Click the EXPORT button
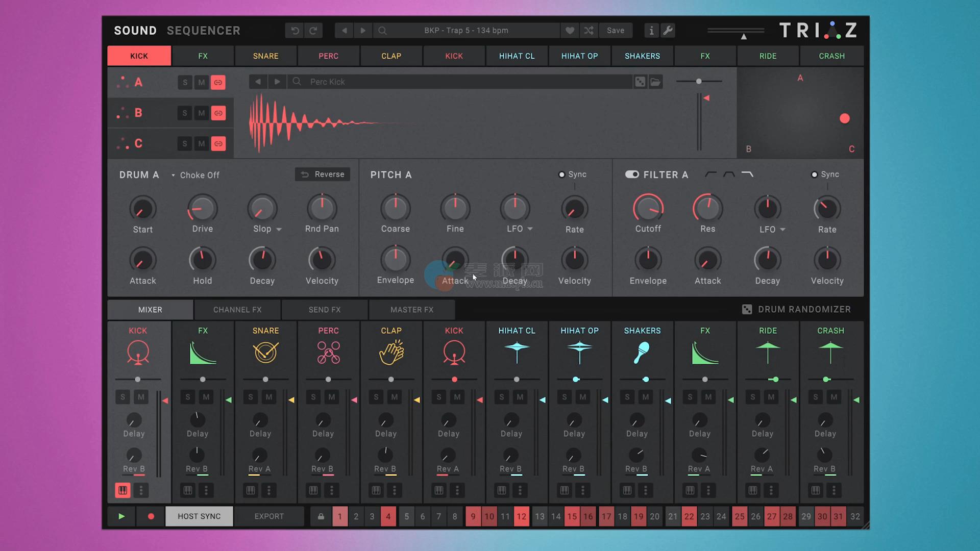Image resolution: width=980 pixels, height=551 pixels. pos(269,516)
